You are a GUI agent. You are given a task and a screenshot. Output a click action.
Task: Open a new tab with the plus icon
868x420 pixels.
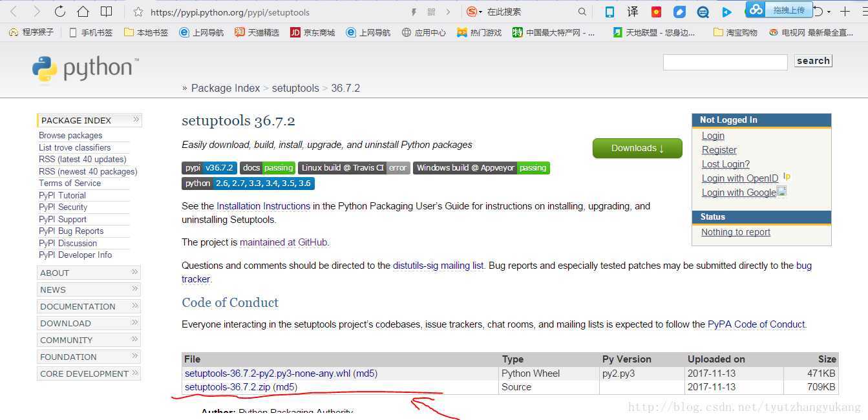click(845, 12)
